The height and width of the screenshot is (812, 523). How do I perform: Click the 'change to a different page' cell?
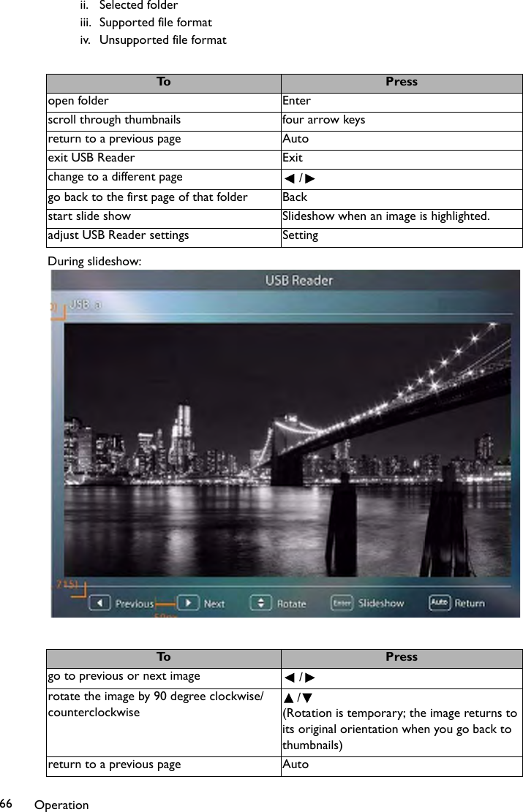164,179
